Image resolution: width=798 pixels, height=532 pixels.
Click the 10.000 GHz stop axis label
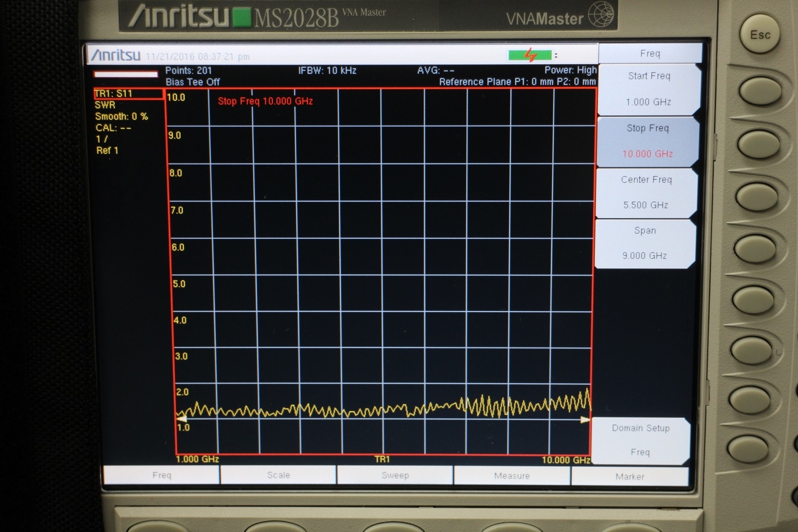click(x=566, y=460)
